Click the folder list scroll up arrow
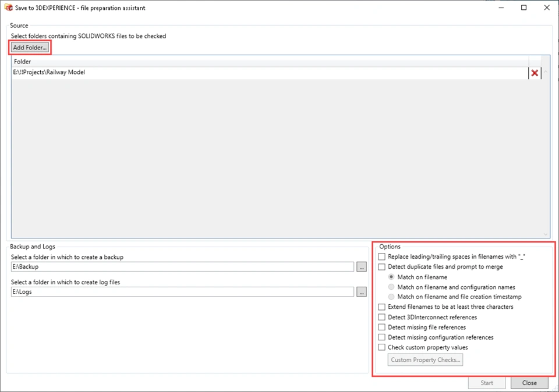The image size is (559, 392). (546, 72)
